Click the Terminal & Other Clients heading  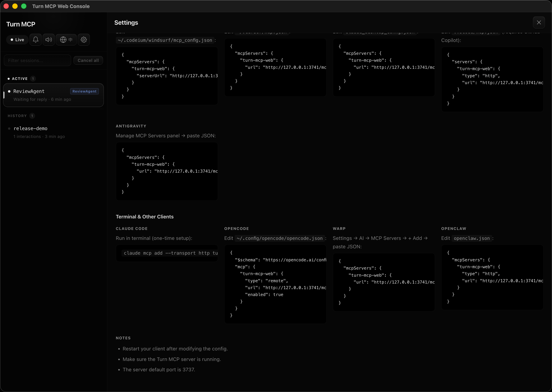pos(145,217)
